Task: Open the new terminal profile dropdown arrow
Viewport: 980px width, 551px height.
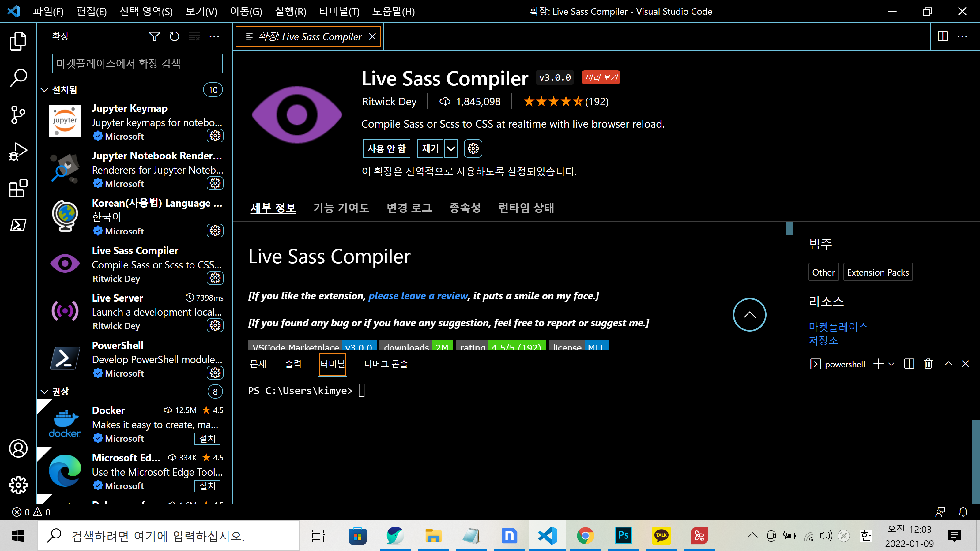Action: point(891,364)
